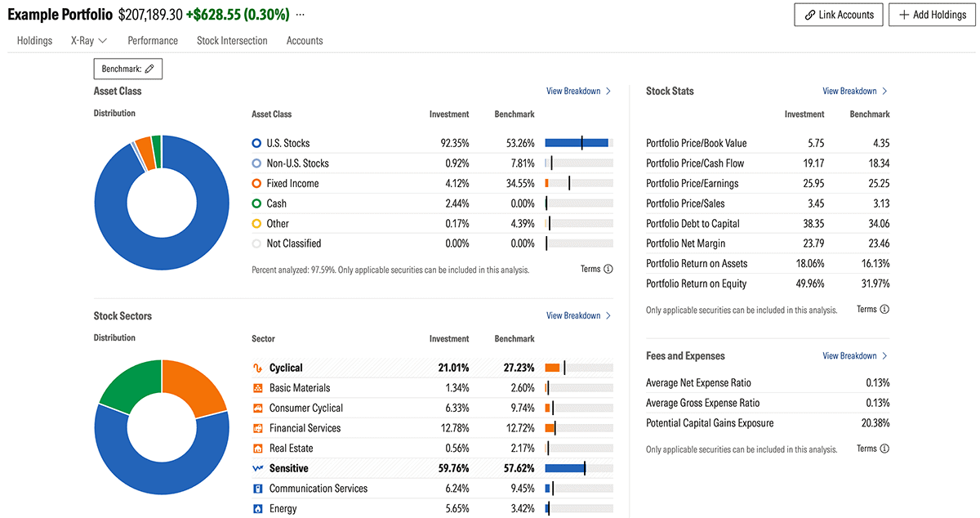980x518 pixels.
Task: Open the Benchmark edit button
Action: coord(128,69)
